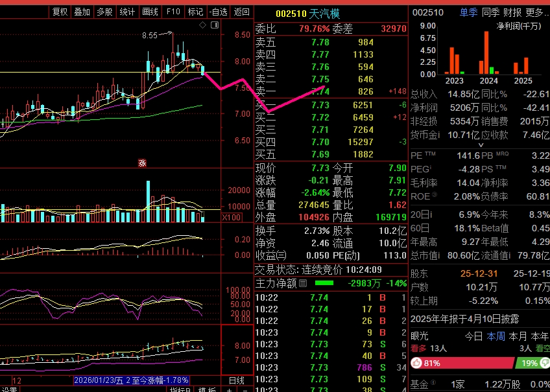Click the 标记 mark toolbar button
Viewport: 550px width, 392px height.
(195, 12)
